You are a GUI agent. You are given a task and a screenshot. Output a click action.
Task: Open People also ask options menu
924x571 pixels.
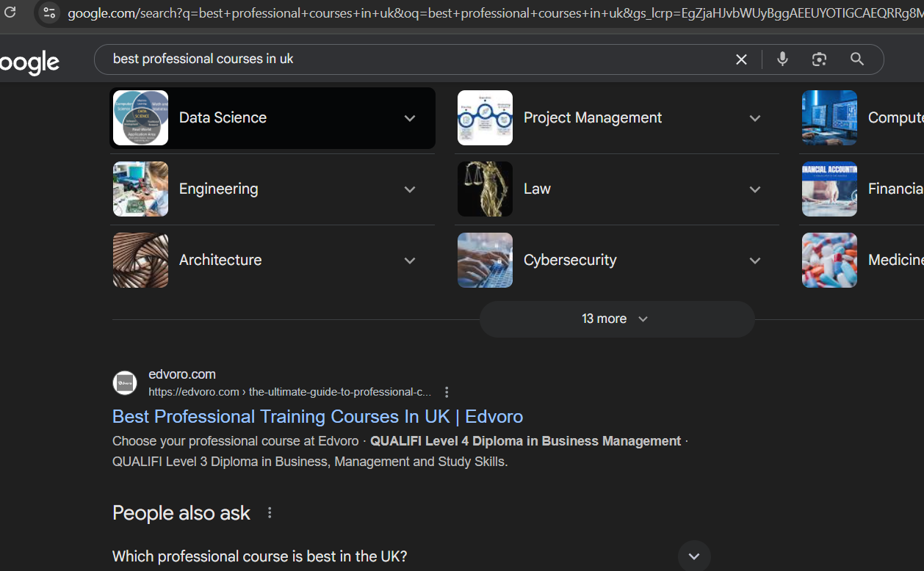270,513
